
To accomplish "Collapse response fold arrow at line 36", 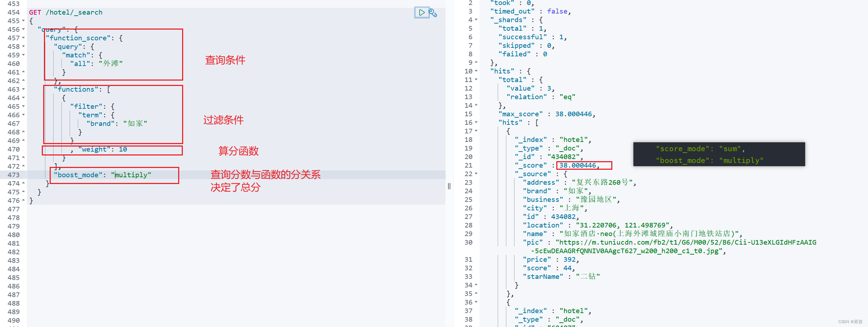I will pos(476,302).
